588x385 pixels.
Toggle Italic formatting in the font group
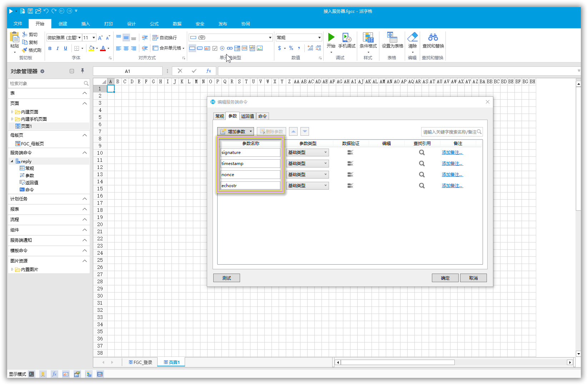[58, 48]
